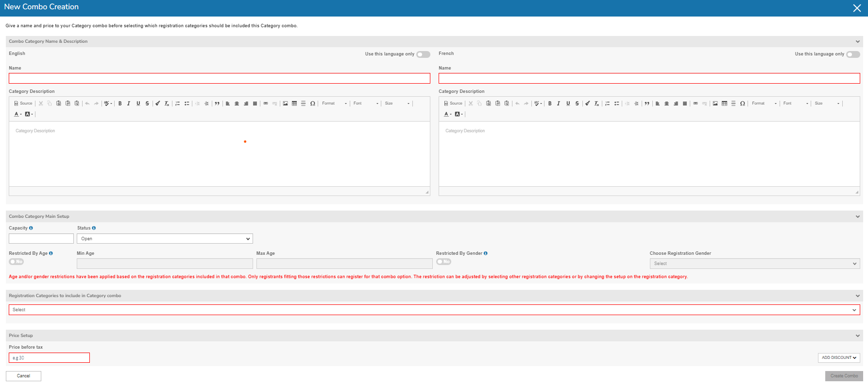Screen dimensions: 868x390
Task: Open the registration categories Select dropdown
Action: (x=434, y=310)
